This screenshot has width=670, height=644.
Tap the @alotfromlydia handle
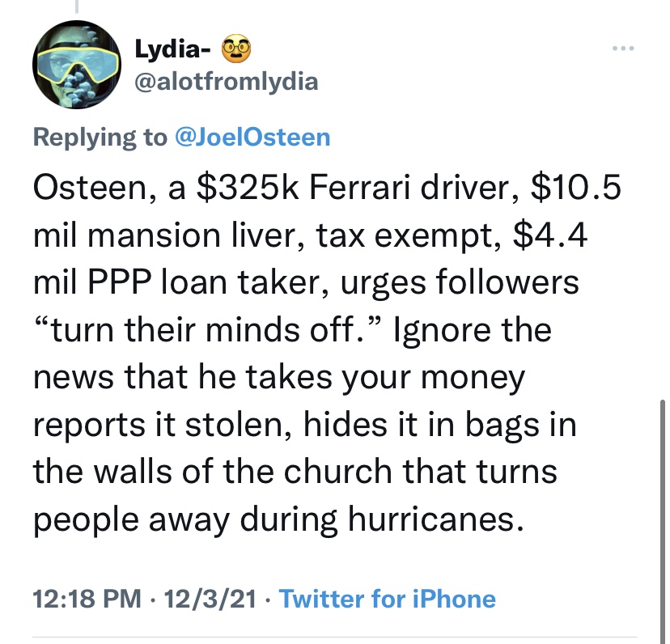coord(226,81)
